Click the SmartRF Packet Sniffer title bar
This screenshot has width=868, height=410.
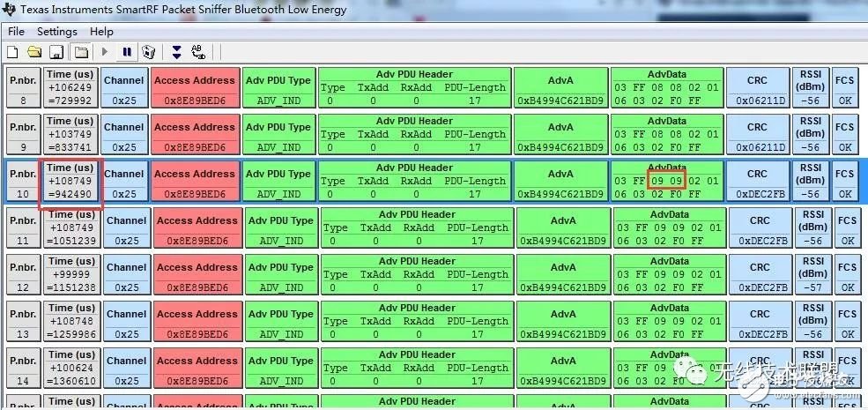coord(434,10)
